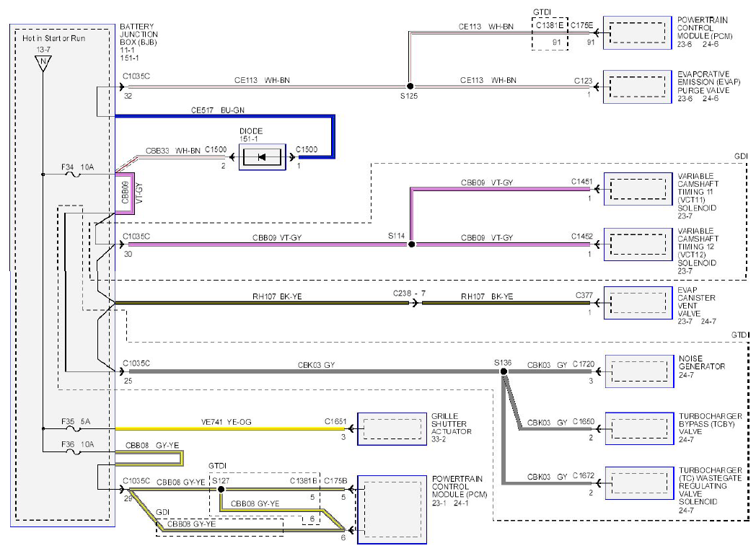Open the EVAP Canister Vent Valve box

point(638,303)
